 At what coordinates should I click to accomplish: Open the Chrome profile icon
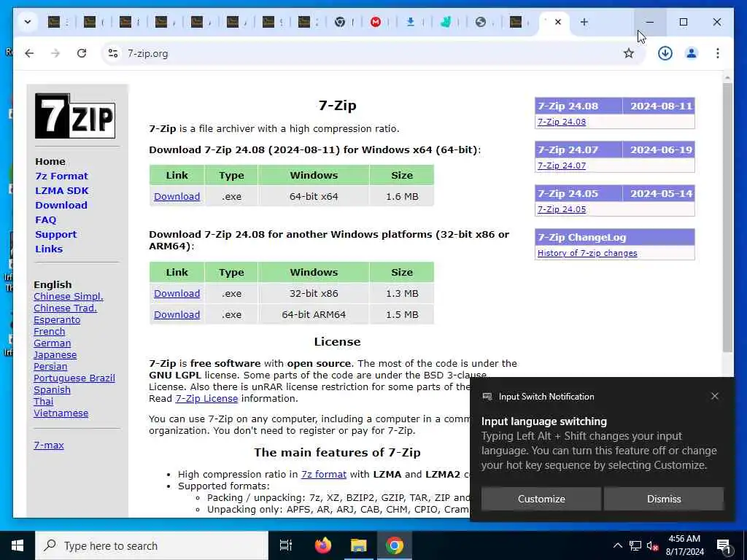coord(692,53)
